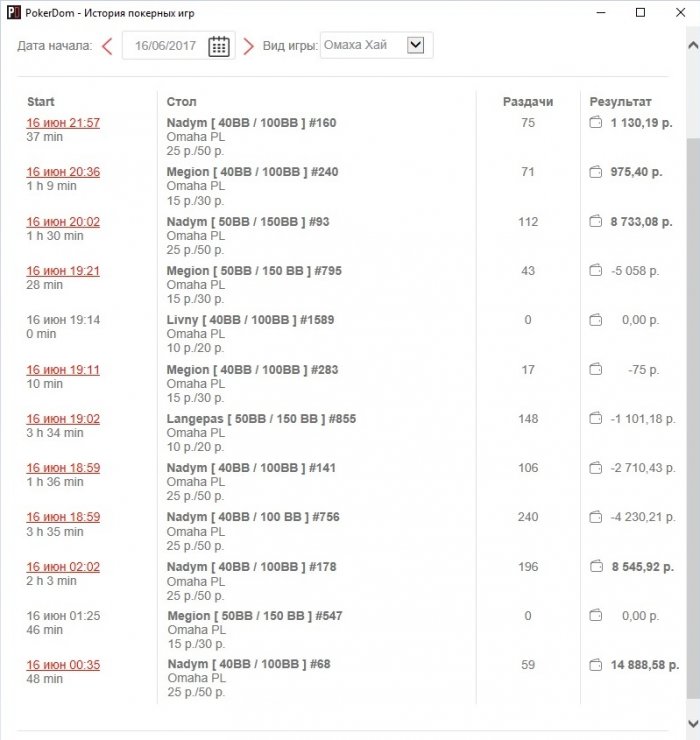
Task: Click wallet icon next to -4 230,21 р.
Action: coord(596,517)
